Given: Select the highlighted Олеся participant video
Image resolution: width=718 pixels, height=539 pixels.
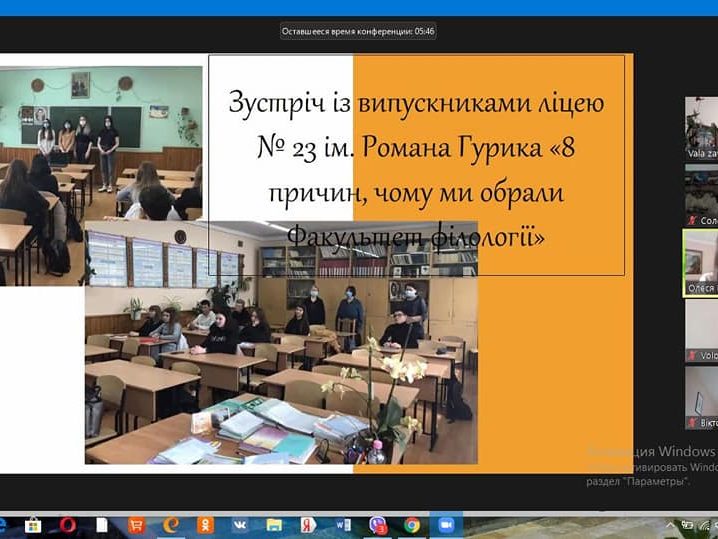Looking at the screenshot, I should 701,260.
